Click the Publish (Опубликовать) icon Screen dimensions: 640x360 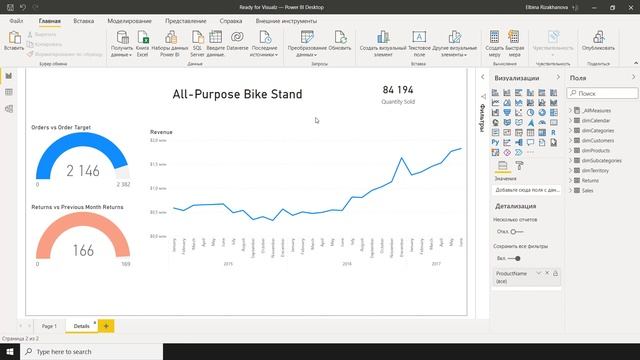598,38
